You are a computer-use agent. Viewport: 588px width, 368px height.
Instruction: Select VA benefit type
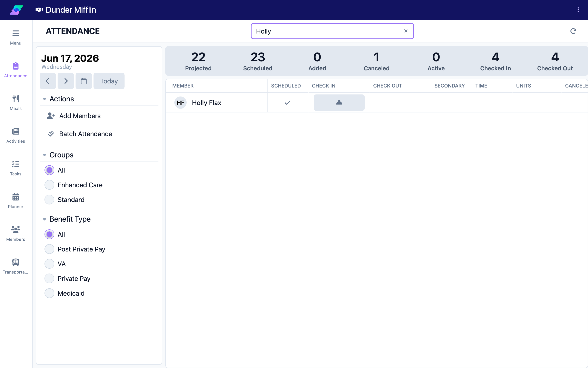(x=49, y=264)
